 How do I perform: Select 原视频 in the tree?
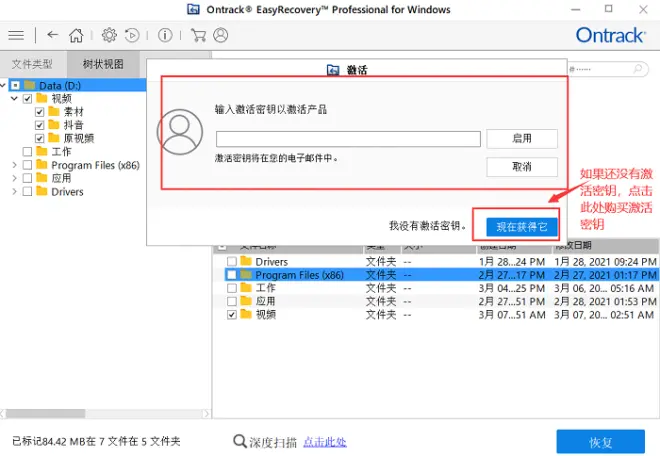79,138
